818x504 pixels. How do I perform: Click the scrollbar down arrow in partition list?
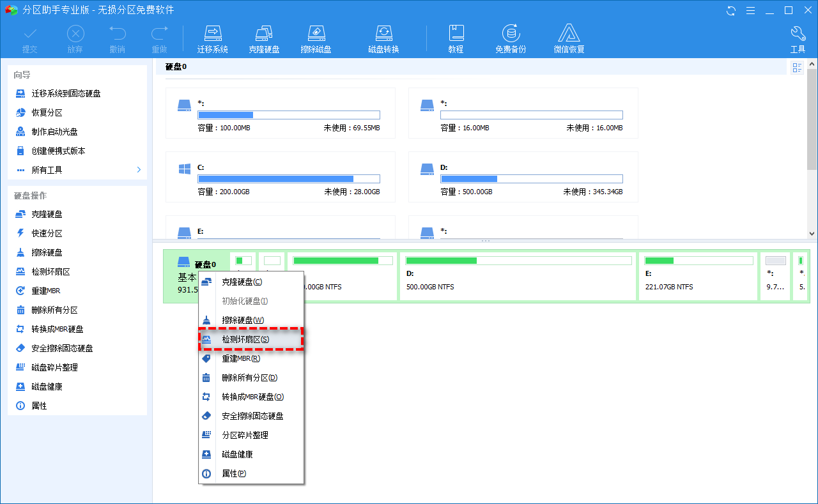pos(812,234)
